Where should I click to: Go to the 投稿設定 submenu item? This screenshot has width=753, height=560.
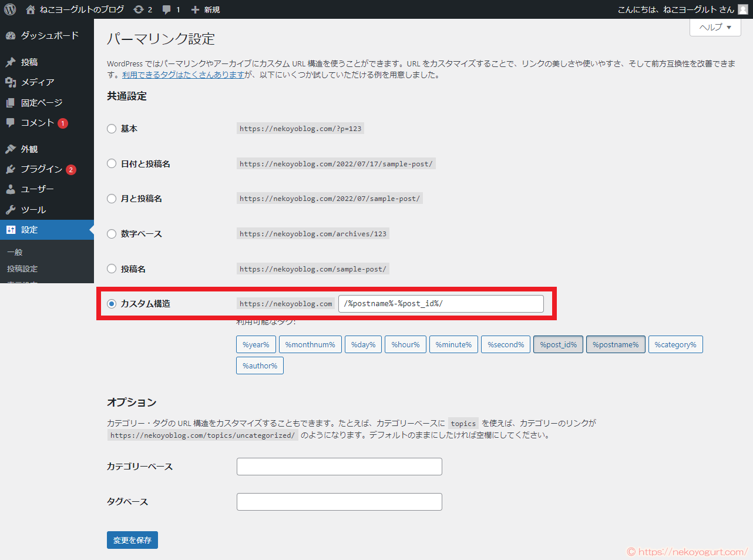click(x=22, y=269)
